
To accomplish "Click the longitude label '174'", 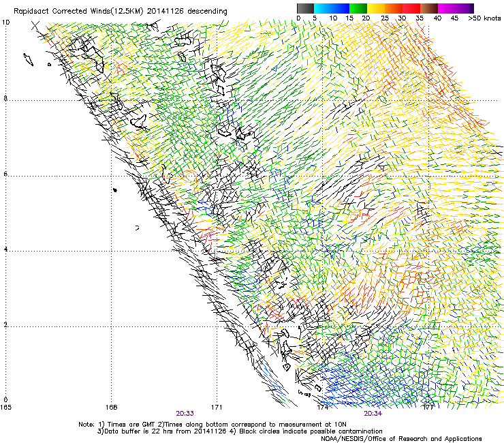I will [x=322, y=408].
